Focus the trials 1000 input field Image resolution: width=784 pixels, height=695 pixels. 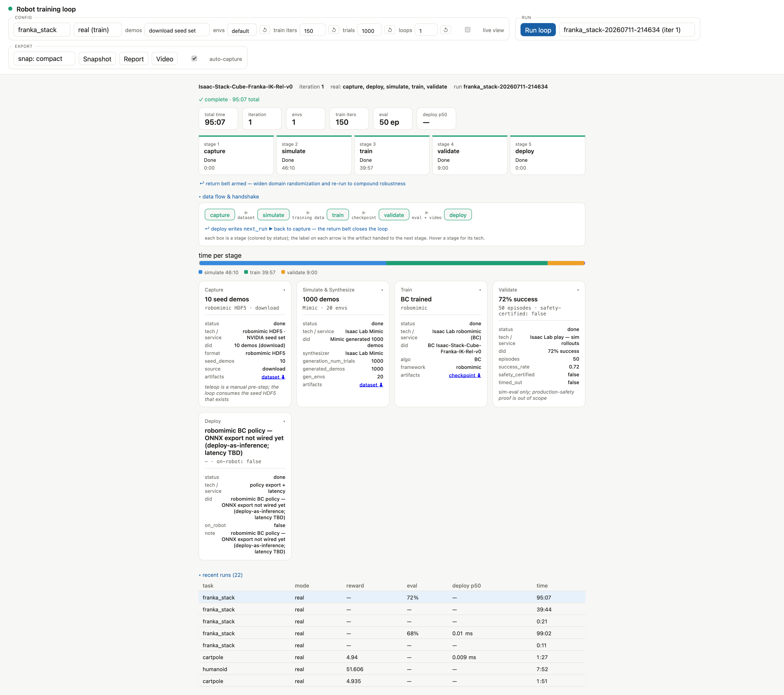[369, 30]
